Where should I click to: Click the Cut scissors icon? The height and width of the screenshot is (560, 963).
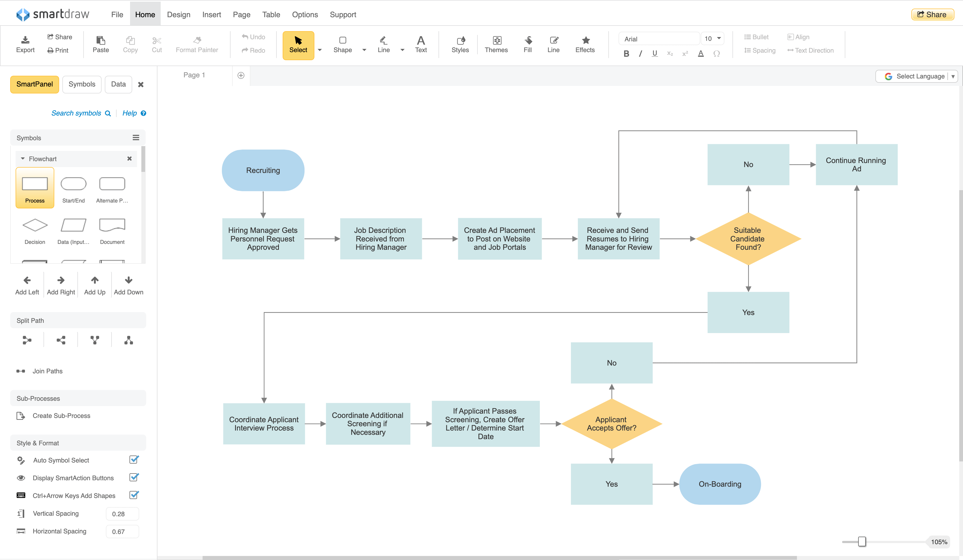point(157,41)
